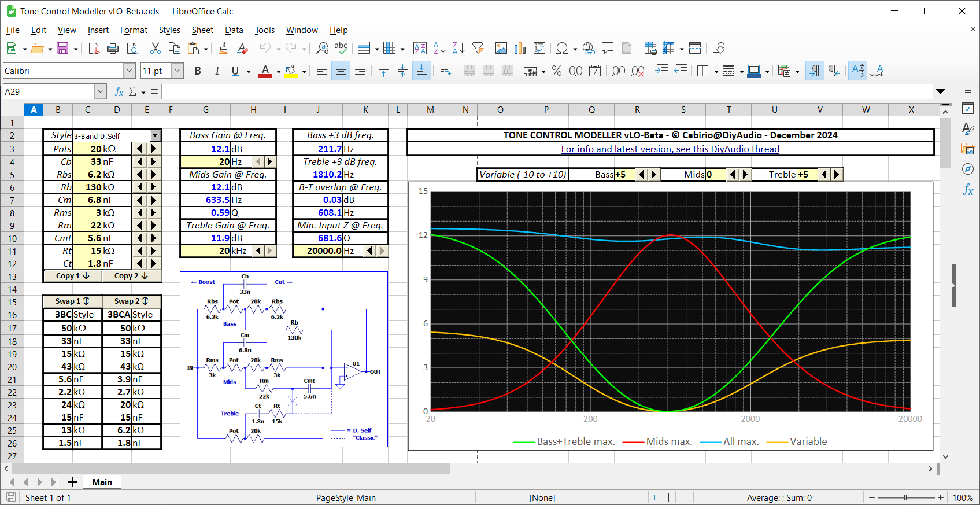Expand the formula bar with the arrow
Screen dimensions: 980x505
pyautogui.click(x=941, y=91)
